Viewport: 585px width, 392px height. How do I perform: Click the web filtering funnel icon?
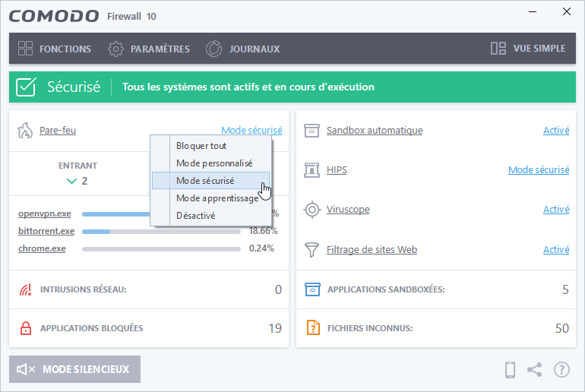click(x=312, y=249)
